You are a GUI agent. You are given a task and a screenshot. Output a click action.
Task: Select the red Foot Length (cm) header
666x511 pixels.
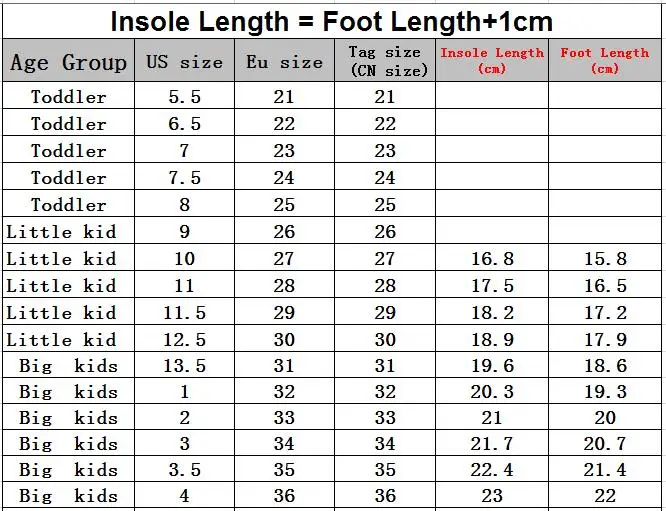click(x=605, y=60)
